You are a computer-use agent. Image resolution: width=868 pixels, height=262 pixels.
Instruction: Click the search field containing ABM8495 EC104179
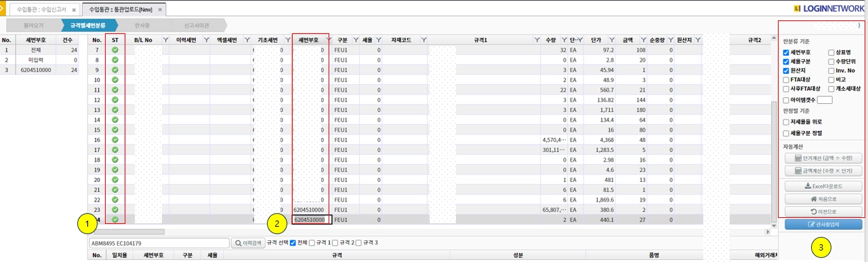[159, 243]
